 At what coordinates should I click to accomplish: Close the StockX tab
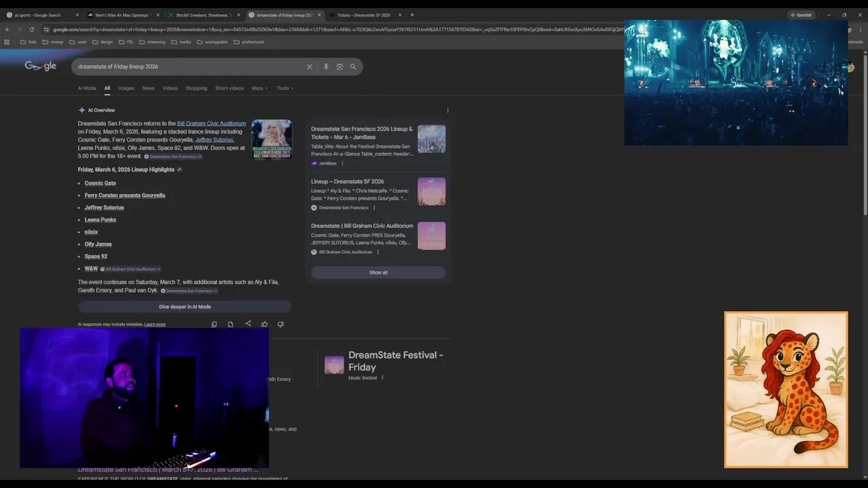(239, 15)
